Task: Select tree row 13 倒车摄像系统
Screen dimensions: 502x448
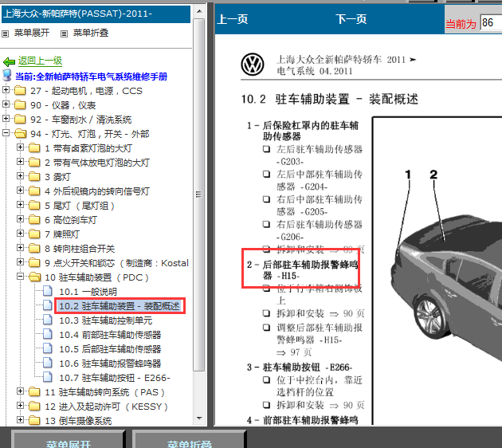Action: pos(78,420)
